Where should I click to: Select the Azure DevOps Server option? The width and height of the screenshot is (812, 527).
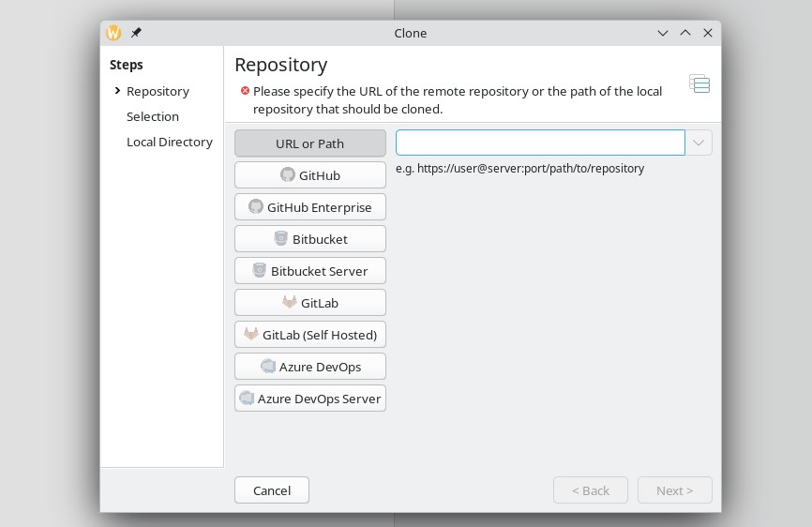coord(310,399)
